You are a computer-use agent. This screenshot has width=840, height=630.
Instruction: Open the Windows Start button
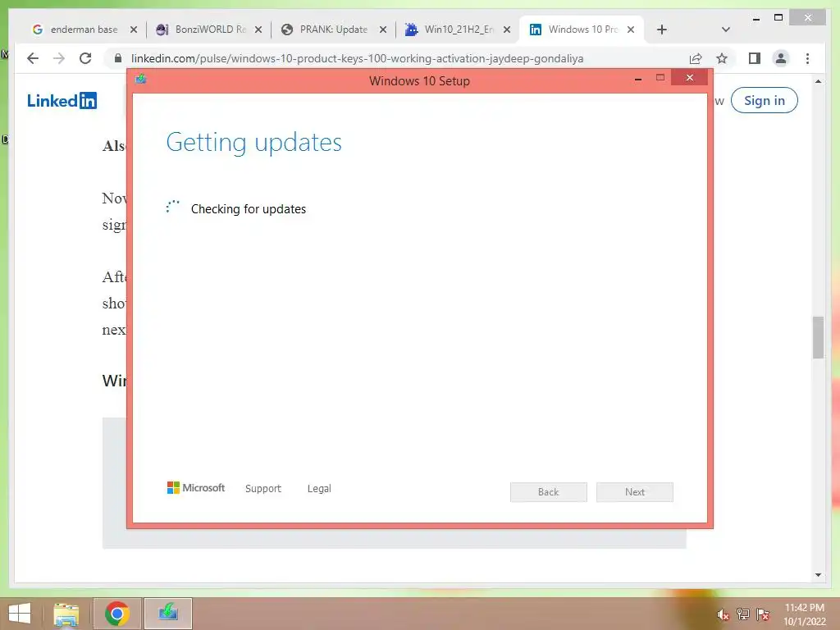point(20,614)
